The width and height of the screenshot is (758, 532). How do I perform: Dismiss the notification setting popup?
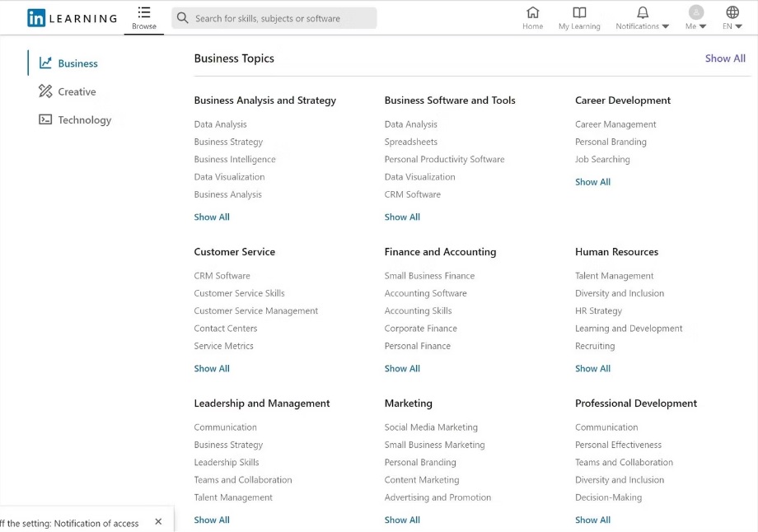[x=158, y=521]
